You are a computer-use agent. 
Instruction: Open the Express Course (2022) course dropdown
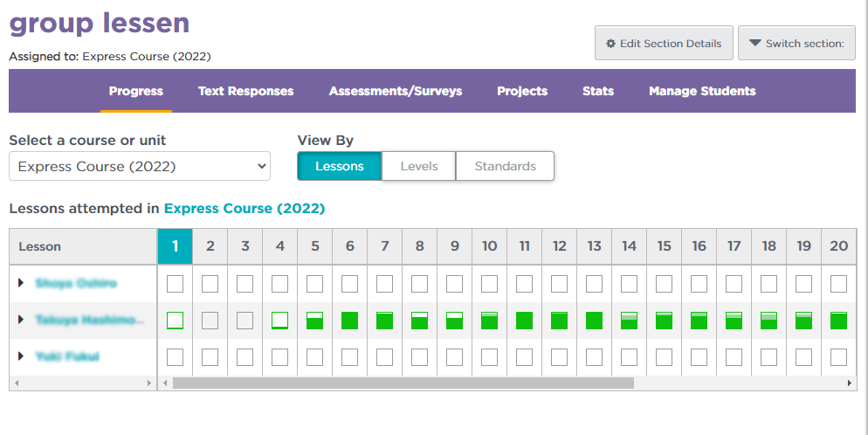point(140,166)
